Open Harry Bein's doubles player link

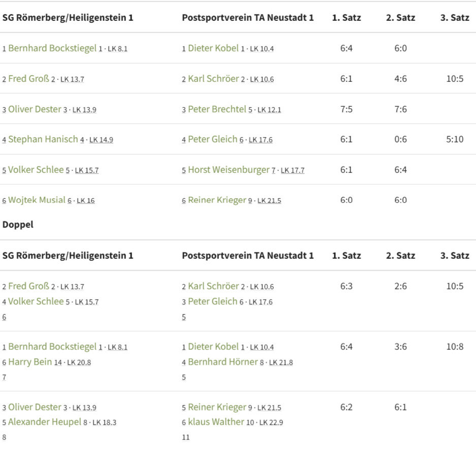point(30,362)
